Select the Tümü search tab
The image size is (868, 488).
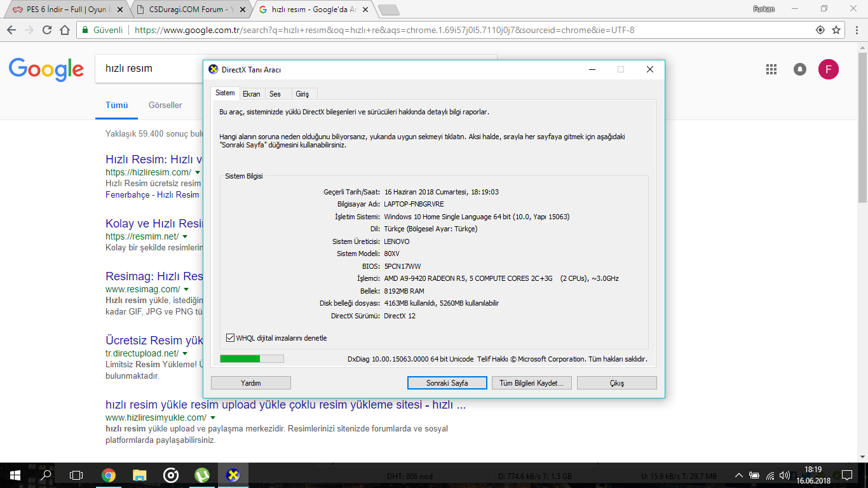point(117,105)
